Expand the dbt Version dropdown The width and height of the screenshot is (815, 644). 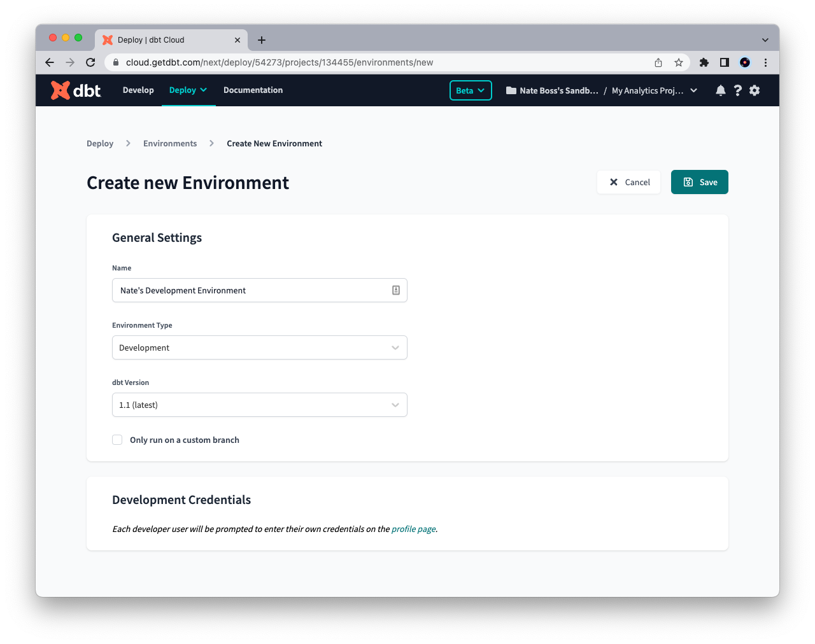tap(260, 405)
